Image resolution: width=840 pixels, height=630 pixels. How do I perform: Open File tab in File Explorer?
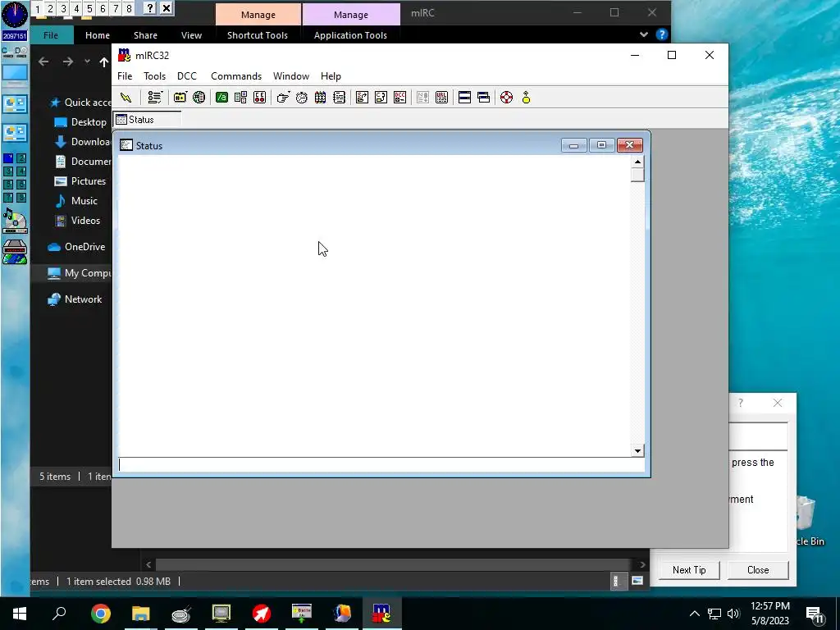pos(51,35)
